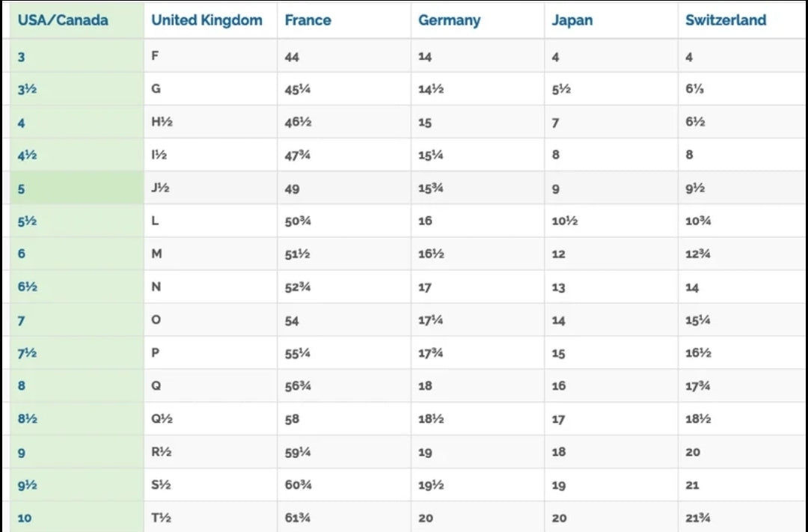Viewport: 808px width, 532px height.
Task: Click the United Kingdom column header
Action: [x=206, y=20]
